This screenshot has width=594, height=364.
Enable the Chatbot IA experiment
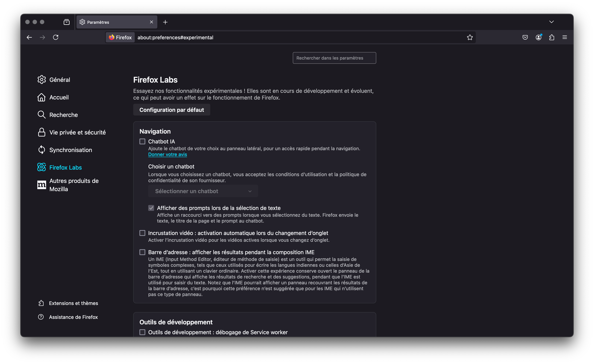[143, 142]
